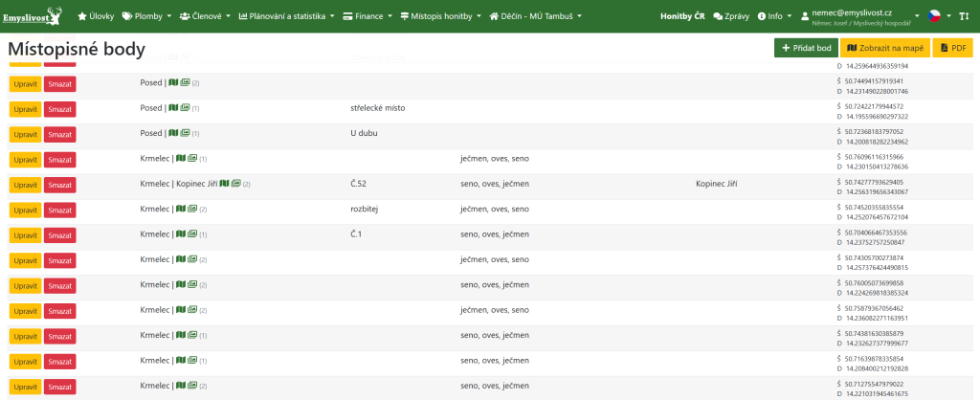980x400 pixels.
Task: Click Smazat in the Č.1 row
Action: (x=60, y=235)
